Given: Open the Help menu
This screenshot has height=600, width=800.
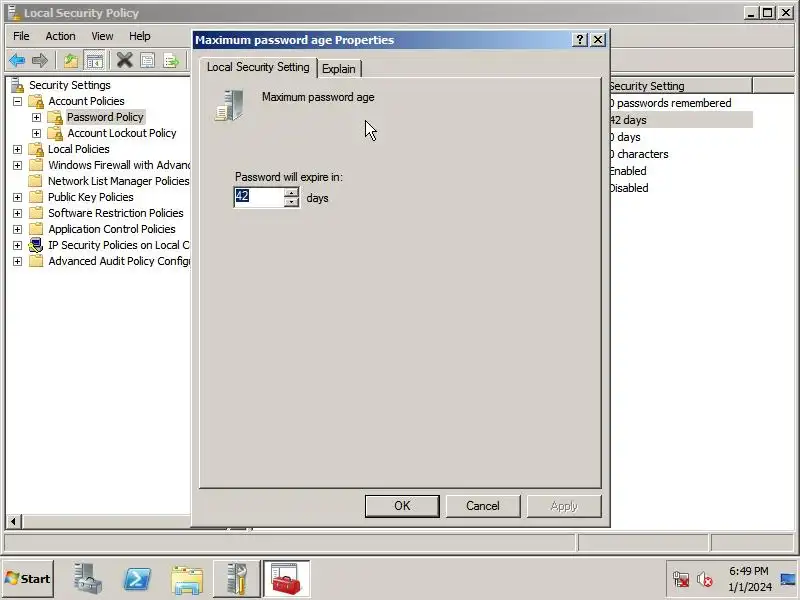Looking at the screenshot, I should click(139, 36).
